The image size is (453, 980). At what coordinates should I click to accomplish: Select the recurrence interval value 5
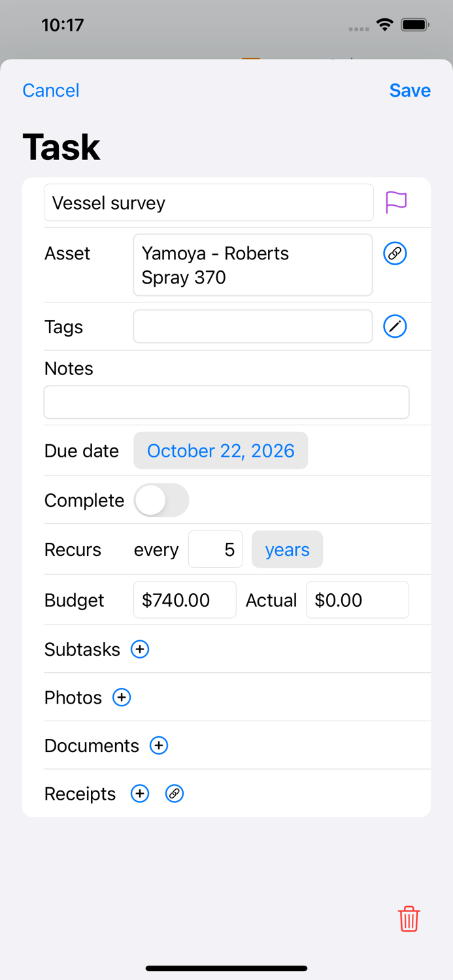coord(216,549)
